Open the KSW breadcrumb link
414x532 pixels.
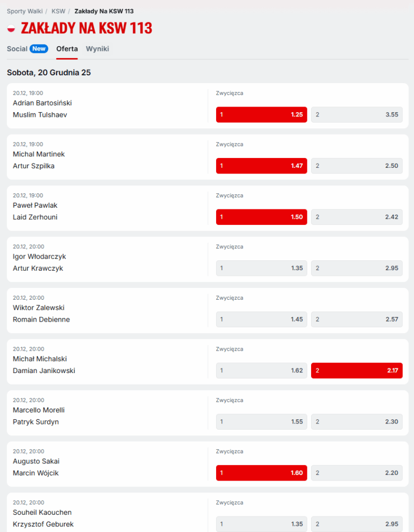point(58,11)
